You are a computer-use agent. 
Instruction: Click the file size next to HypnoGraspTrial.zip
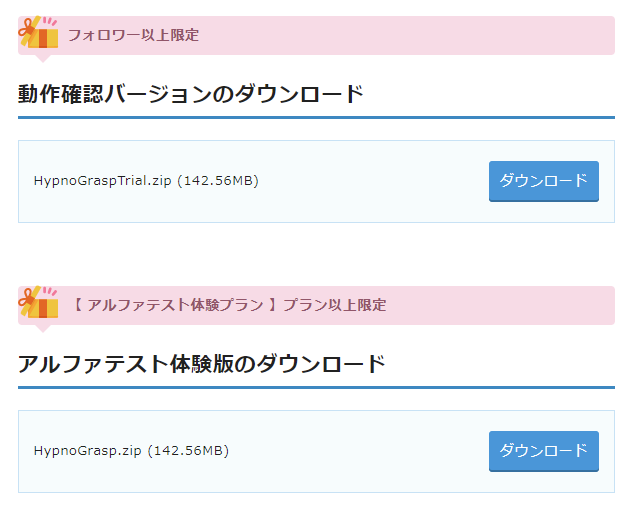218,181
